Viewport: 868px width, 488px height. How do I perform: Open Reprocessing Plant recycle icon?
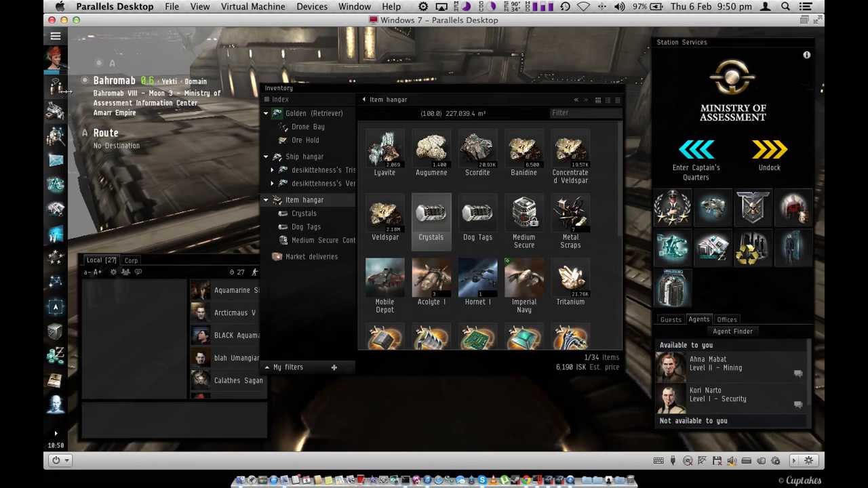pos(753,249)
